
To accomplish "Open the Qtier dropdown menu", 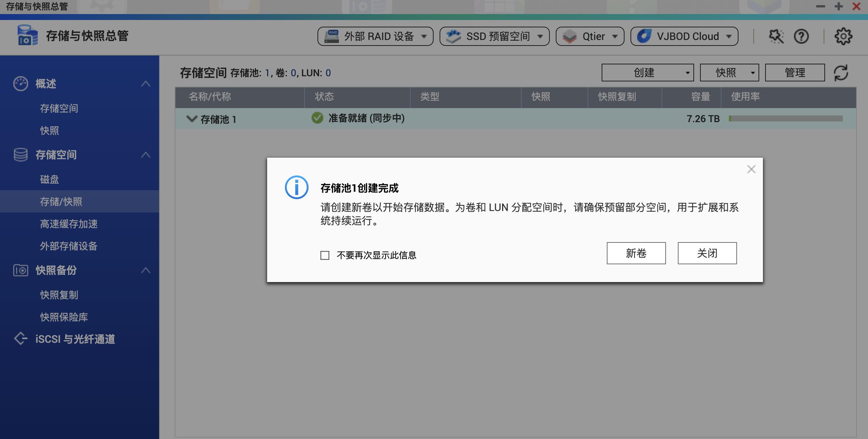I will point(590,36).
